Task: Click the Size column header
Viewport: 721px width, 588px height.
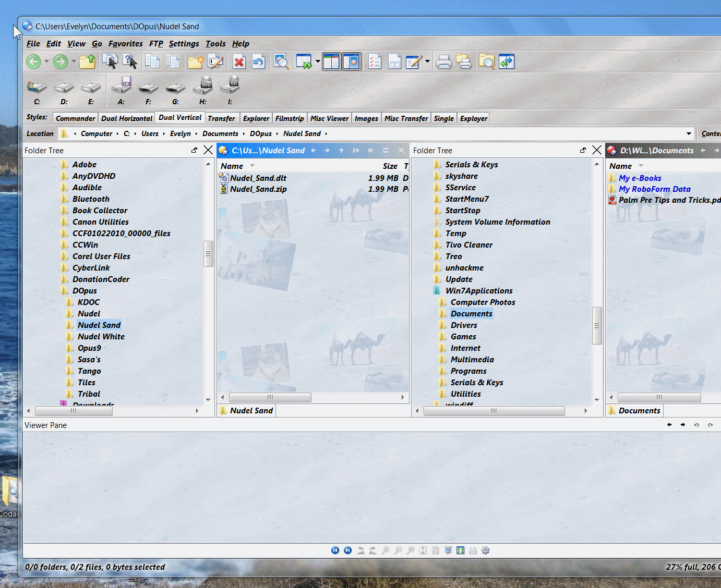Action: (390, 166)
